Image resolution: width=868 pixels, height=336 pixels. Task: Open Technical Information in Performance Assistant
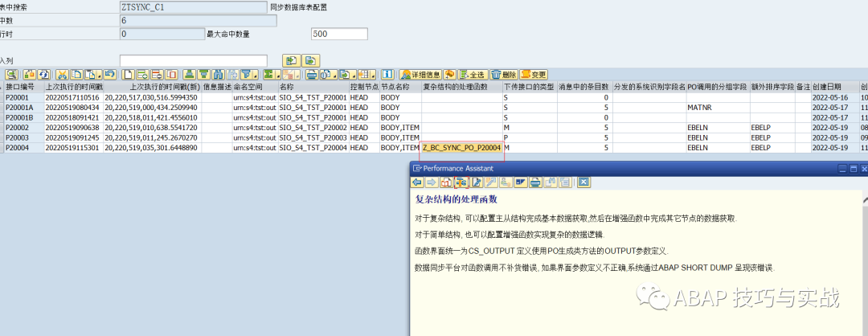coord(461,182)
